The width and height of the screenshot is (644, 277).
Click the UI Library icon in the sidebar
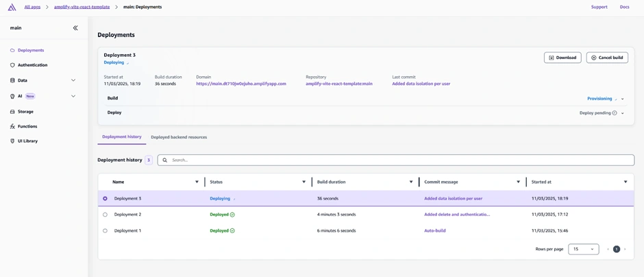coord(12,141)
